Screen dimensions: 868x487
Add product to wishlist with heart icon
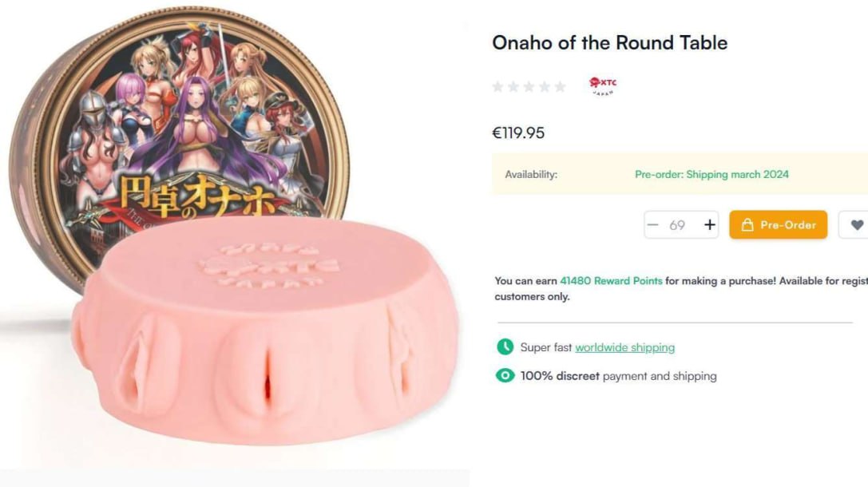[857, 225]
